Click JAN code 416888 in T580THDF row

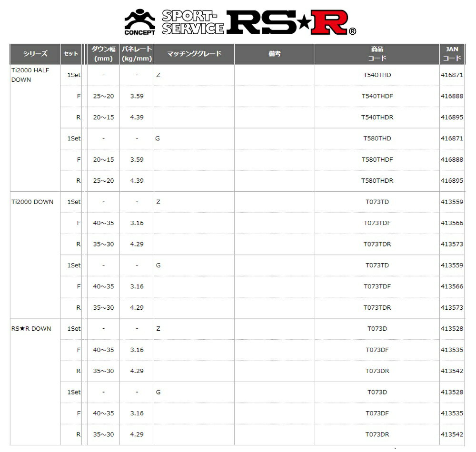coord(452,159)
